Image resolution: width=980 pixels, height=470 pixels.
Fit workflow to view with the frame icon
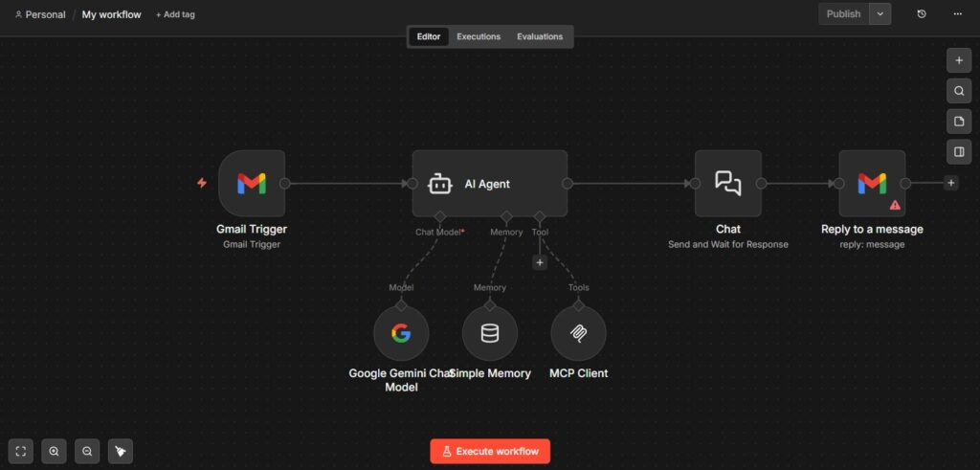pyautogui.click(x=21, y=451)
